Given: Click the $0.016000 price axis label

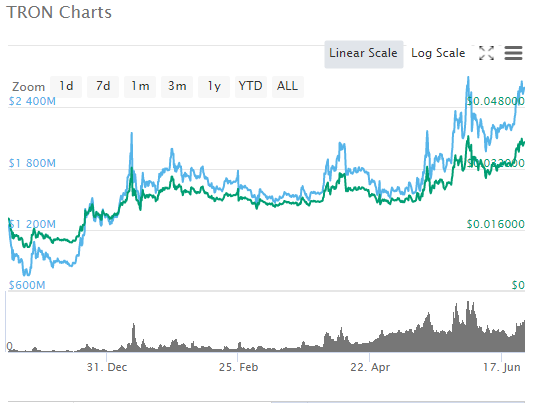Looking at the screenshot, I should point(495,224).
